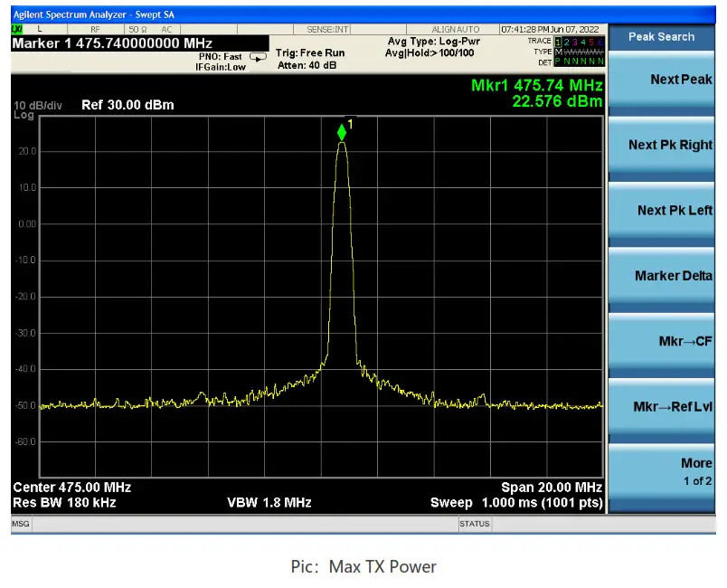Click the Center 475.00 MHz readout
Viewport: 727px width, 588px height.
click(x=71, y=488)
